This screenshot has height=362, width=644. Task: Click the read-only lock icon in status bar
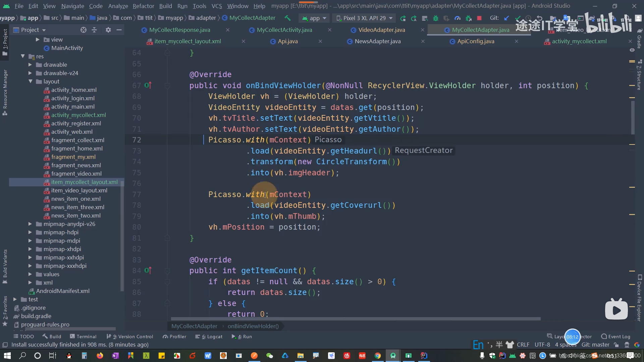tap(616, 345)
